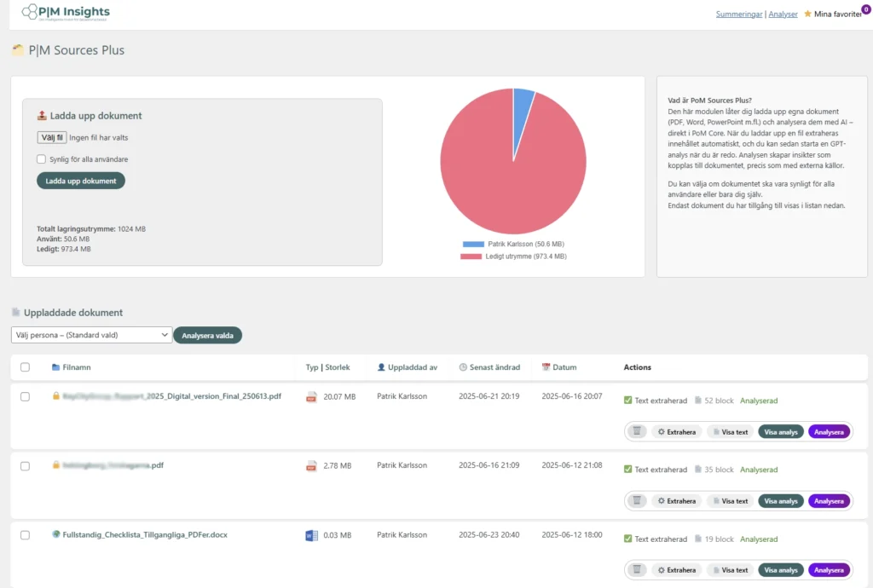The height and width of the screenshot is (588, 873).
Task: Open the 'Välj persona' dropdown
Action: [91, 336]
